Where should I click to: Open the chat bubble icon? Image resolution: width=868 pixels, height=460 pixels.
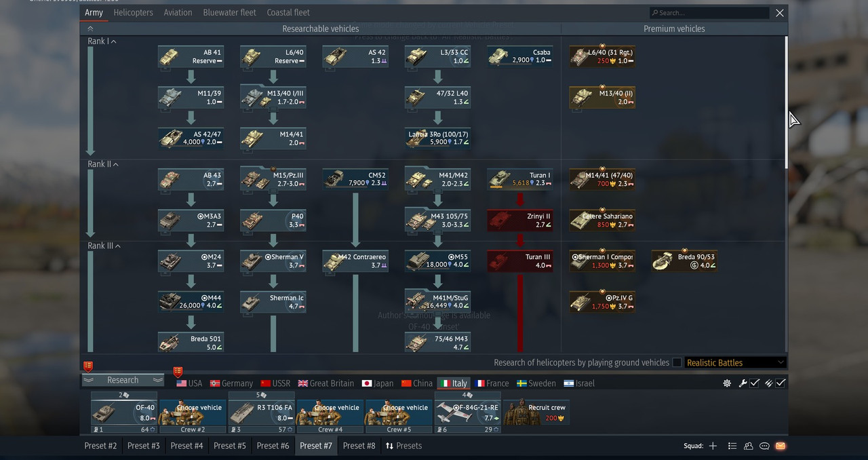(764, 446)
